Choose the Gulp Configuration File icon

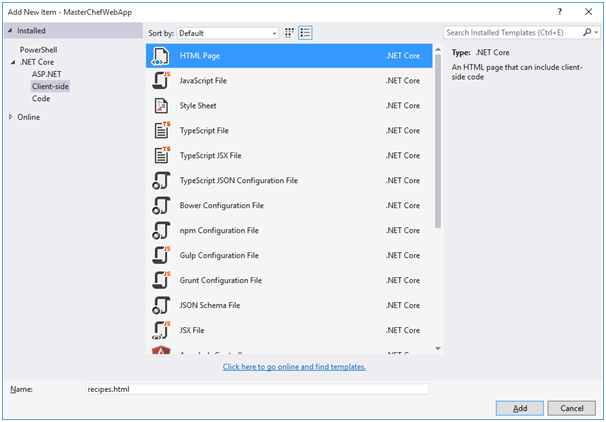[x=161, y=255]
